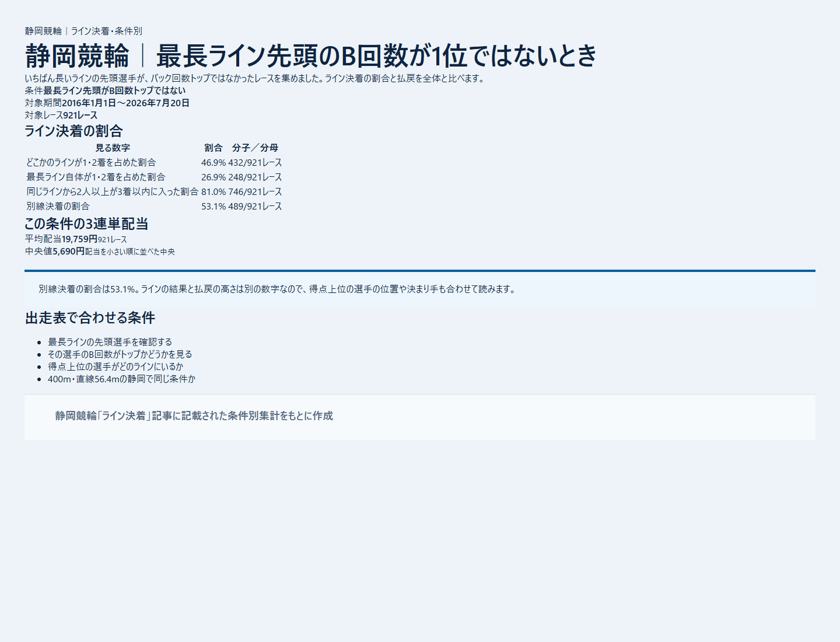Click the intro sentence starting いちばん長いラインの先頭選手が
This screenshot has height=642, width=840.
(256, 78)
